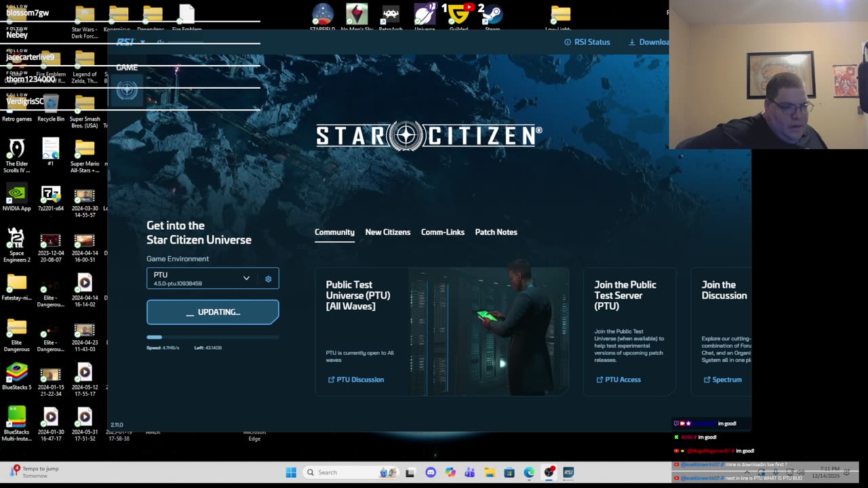Screen dimensions: 868x488
Task: Open the PTU Access link
Action: tap(618, 380)
